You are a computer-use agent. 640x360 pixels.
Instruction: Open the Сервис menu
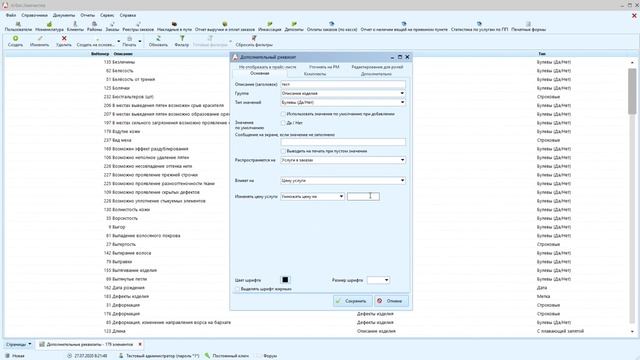(107, 15)
